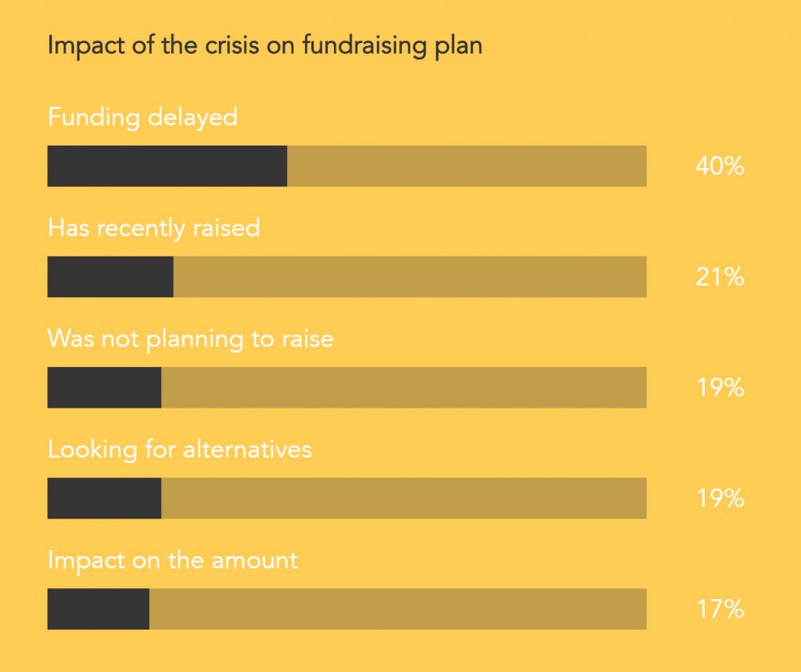Click dark filled part of Was not planning bar
This screenshot has height=672, width=801.
point(104,387)
